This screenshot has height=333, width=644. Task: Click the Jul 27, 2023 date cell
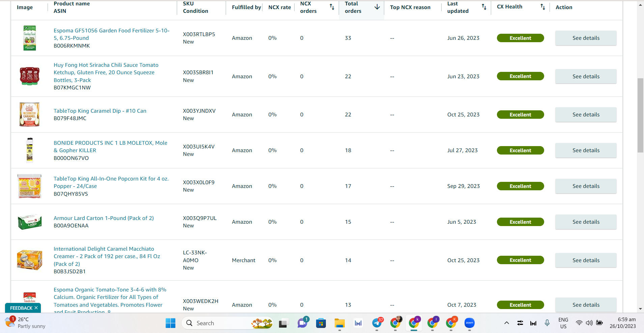[463, 150]
